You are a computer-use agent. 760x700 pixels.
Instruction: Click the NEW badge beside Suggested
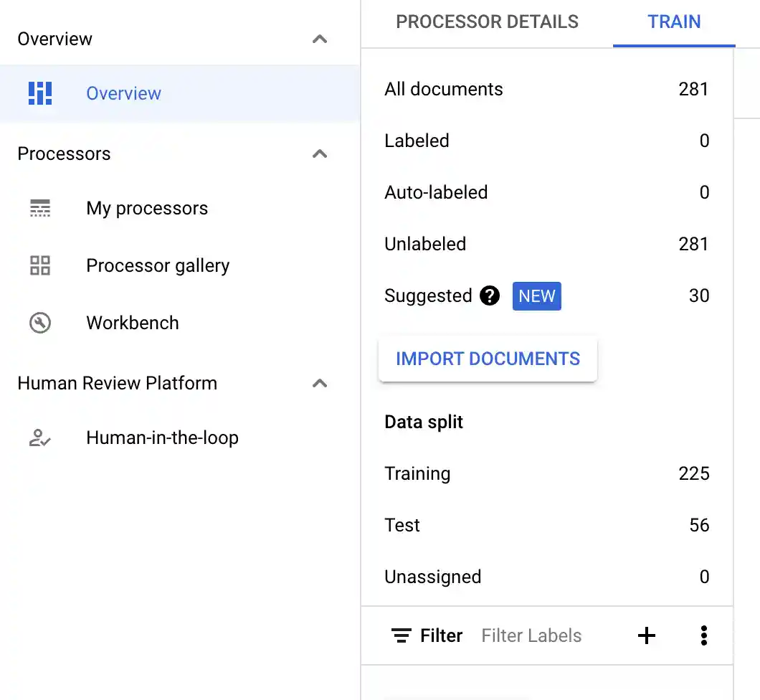pyautogui.click(x=536, y=295)
